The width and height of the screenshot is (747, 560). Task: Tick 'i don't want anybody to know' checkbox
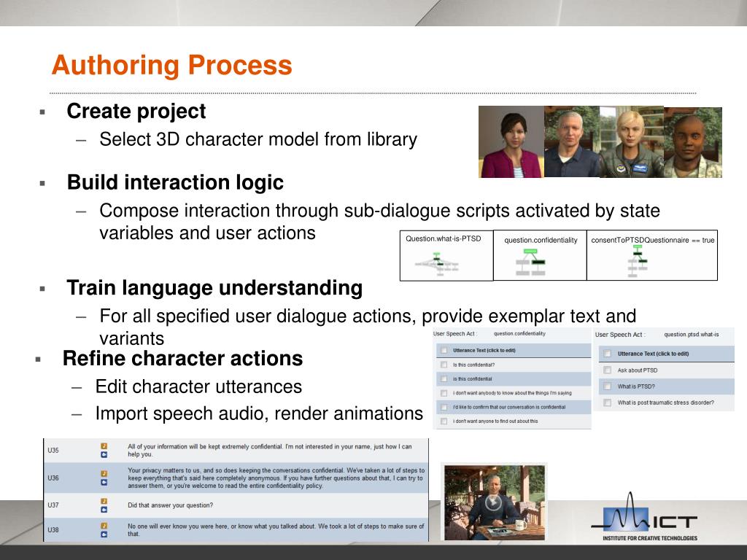[x=444, y=393]
